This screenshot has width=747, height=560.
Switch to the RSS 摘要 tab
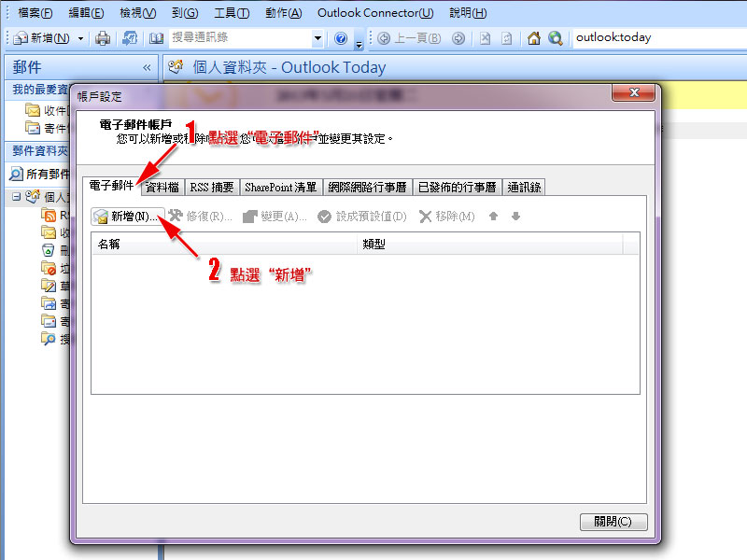click(x=212, y=188)
